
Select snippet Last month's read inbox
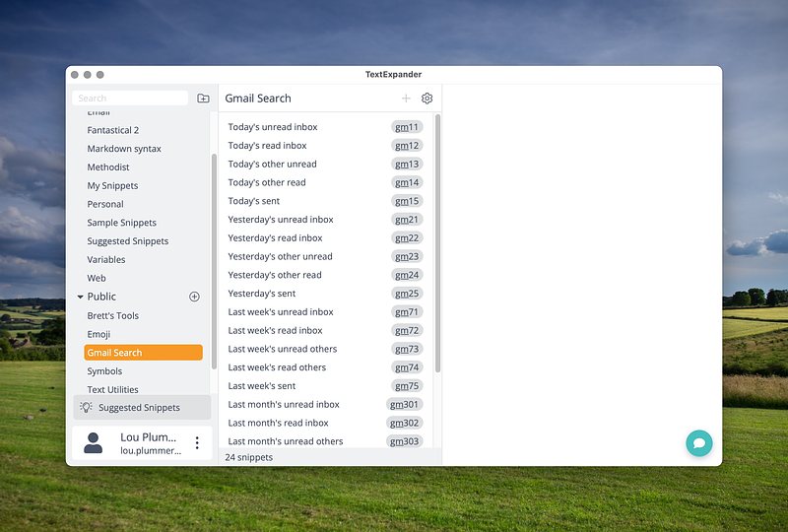pyautogui.click(x=326, y=423)
